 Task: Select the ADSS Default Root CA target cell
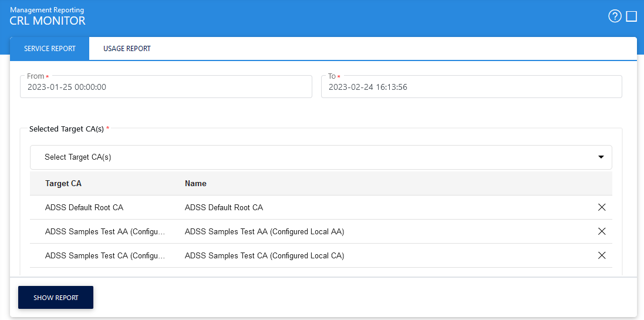(x=84, y=208)
